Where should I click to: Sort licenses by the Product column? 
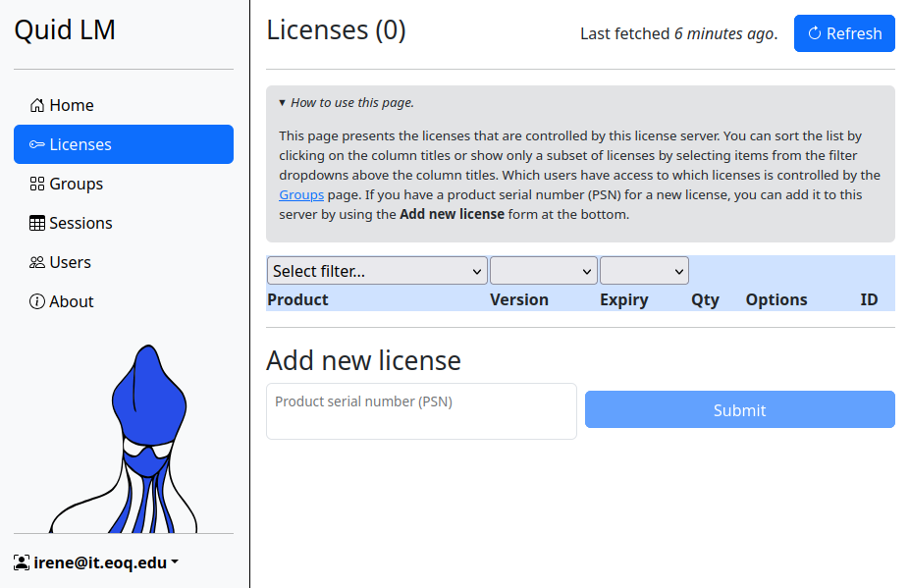[297, 299]
